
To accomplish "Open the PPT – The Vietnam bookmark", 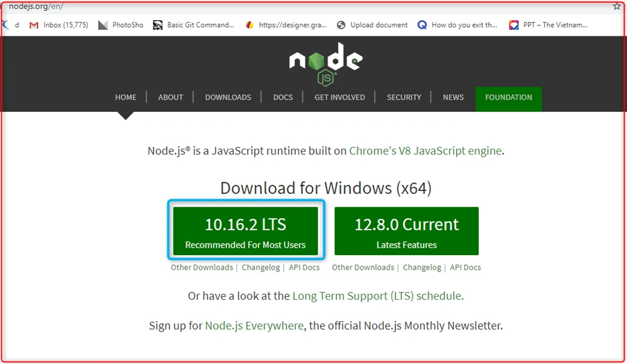I will 548,24.
